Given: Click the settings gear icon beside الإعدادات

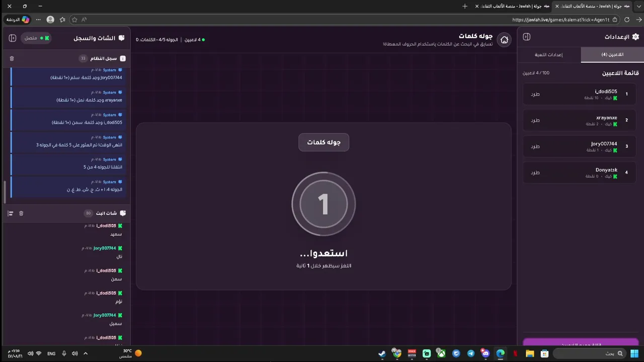Looking at the screenshot, I should (x=635, y=37).
